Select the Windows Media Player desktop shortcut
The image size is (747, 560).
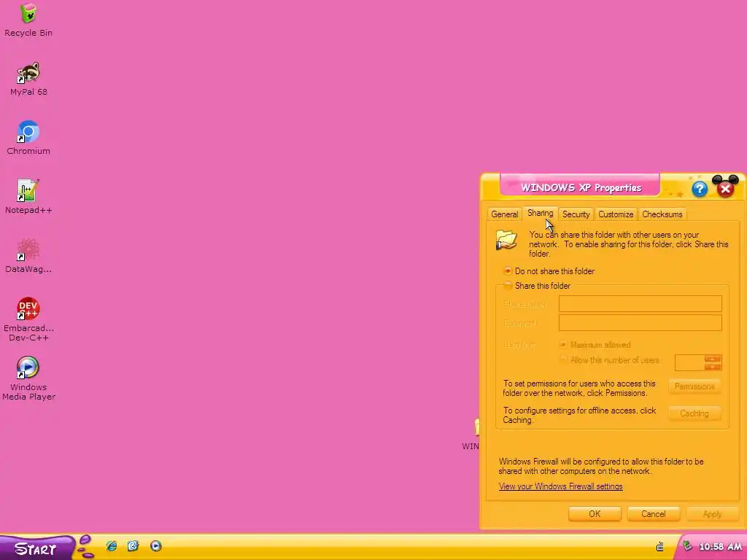(28, 379)
